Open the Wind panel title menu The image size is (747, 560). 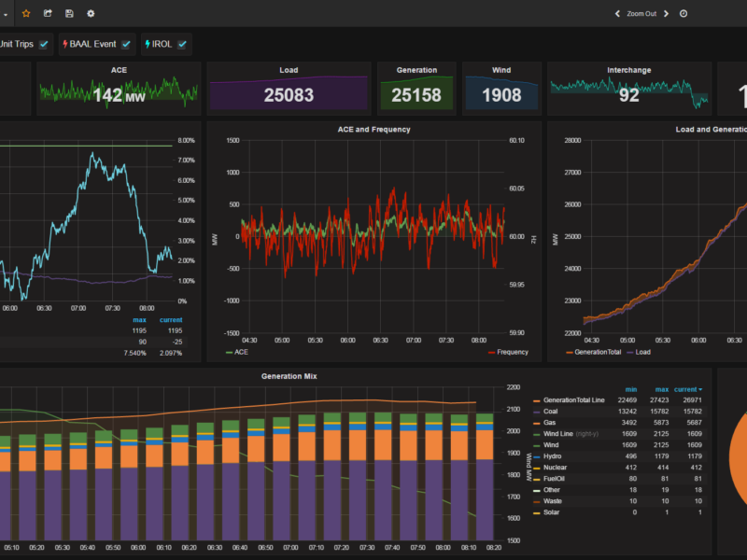click(x=501, y=70)
